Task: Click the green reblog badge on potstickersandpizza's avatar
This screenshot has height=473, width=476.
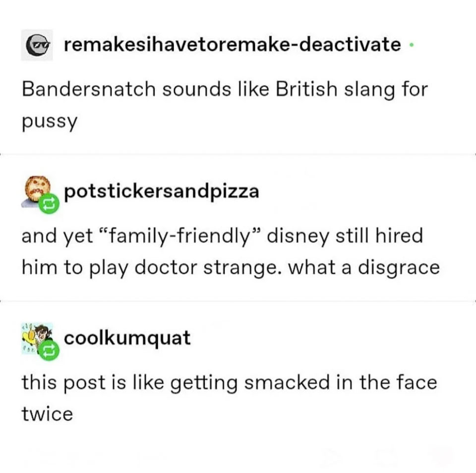Action: coord(49,203)
